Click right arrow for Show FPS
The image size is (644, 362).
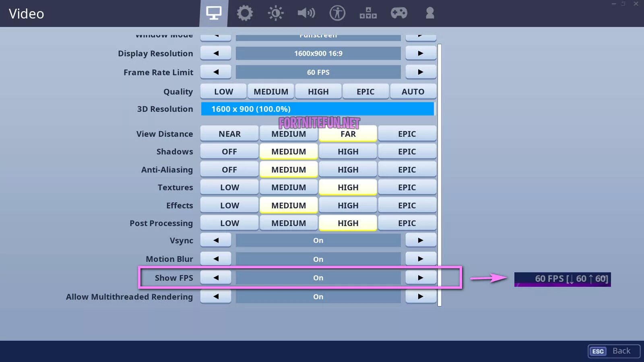421,278
